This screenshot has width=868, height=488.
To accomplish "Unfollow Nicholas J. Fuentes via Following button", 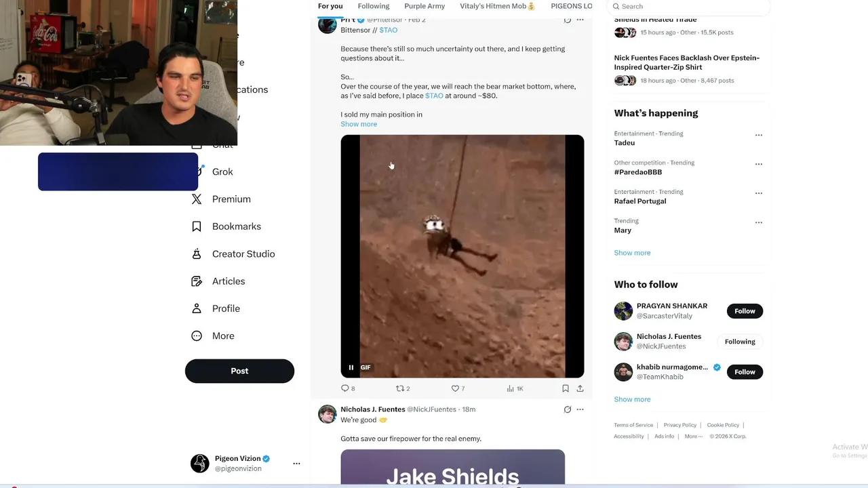I will click(x=740, y=342).
